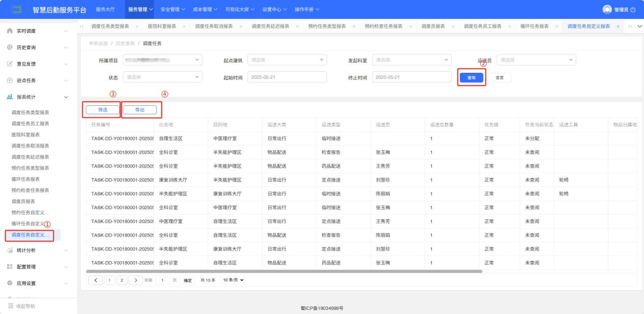The height and width of the screenshot is (314, 644).
Task: Click the bar chart icon beside 统计分析
Action: (x=10, y=250)
